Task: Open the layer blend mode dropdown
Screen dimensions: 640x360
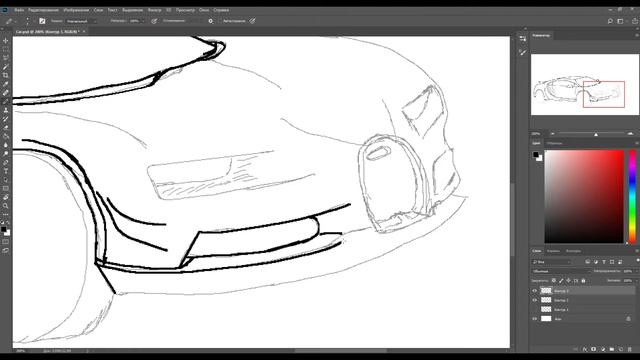Action: pos(561,271)
